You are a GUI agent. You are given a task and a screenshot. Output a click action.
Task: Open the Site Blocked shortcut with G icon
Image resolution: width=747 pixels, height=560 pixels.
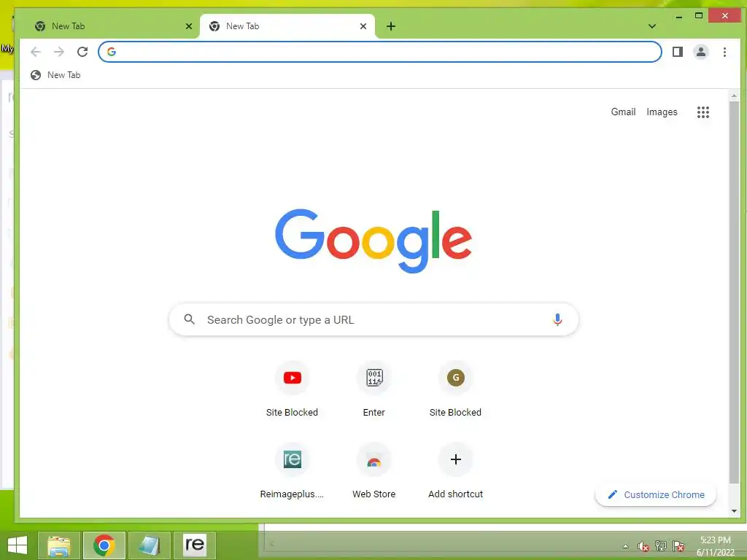(x=455, y=389)
